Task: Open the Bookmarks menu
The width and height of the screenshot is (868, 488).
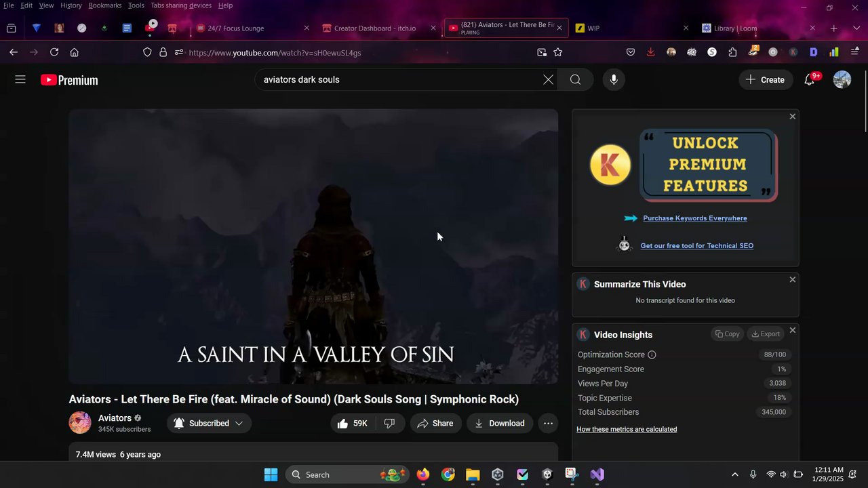Action: tap(105, 5)
